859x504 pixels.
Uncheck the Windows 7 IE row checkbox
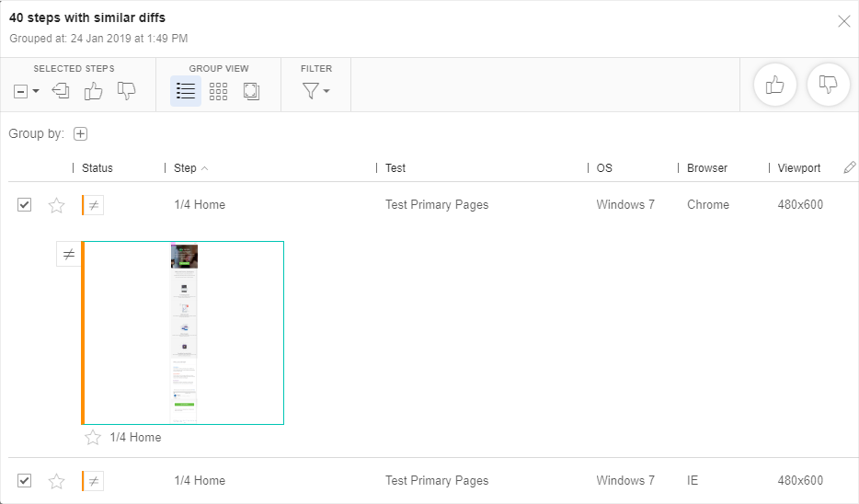(x=25, y=480)
